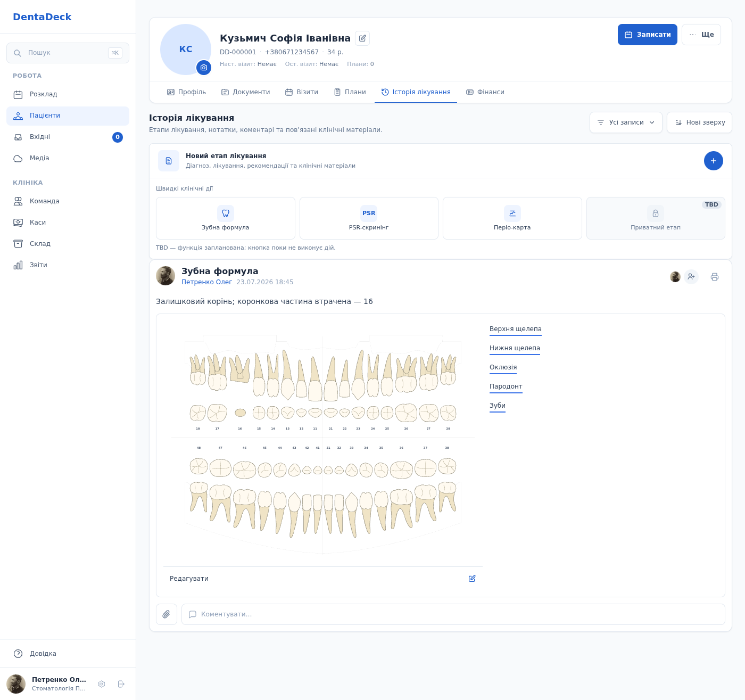Click the DentaDeck logo
The image size is (745, 700).
click(42, 17)
